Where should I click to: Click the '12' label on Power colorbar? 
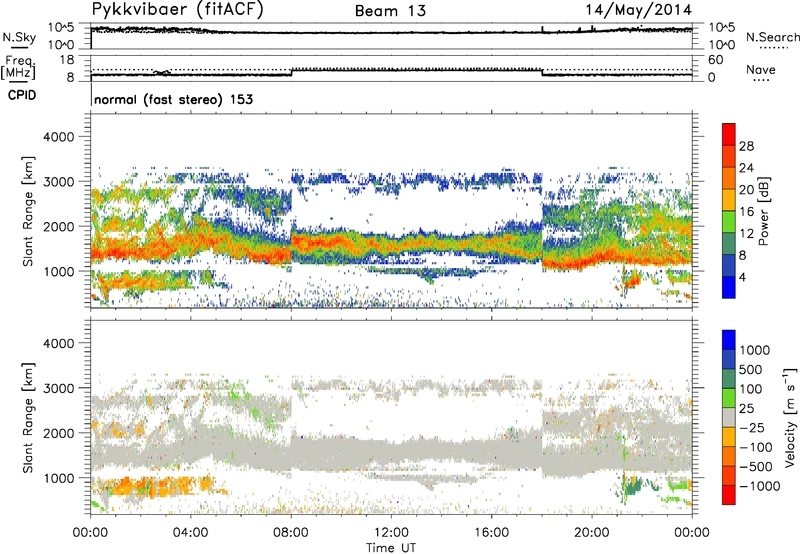coord(746,234)
